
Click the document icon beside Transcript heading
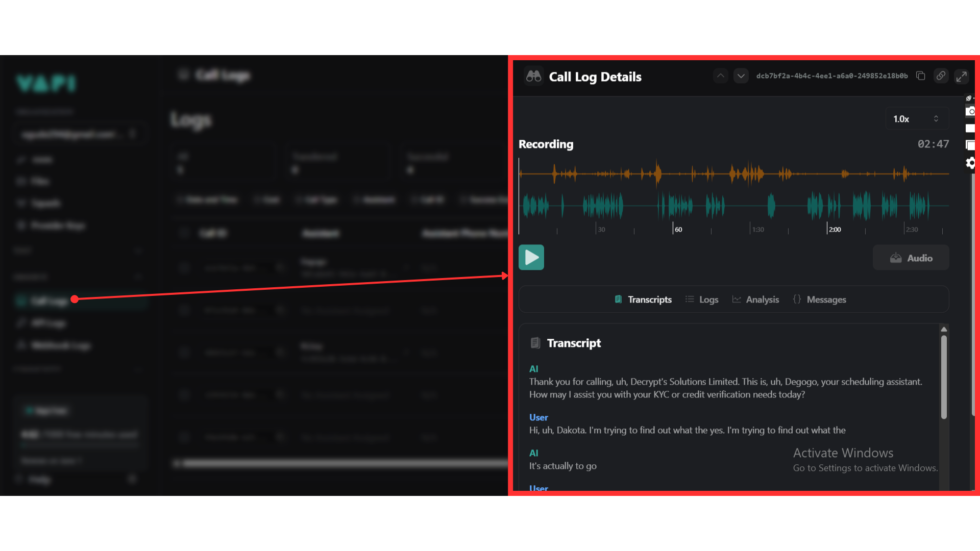click(535, 343)
